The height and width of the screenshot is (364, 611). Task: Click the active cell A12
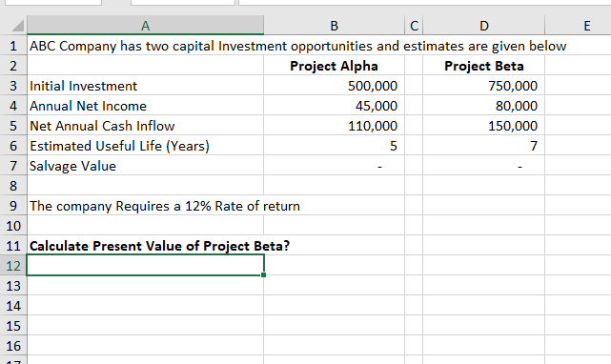[145, 265]
